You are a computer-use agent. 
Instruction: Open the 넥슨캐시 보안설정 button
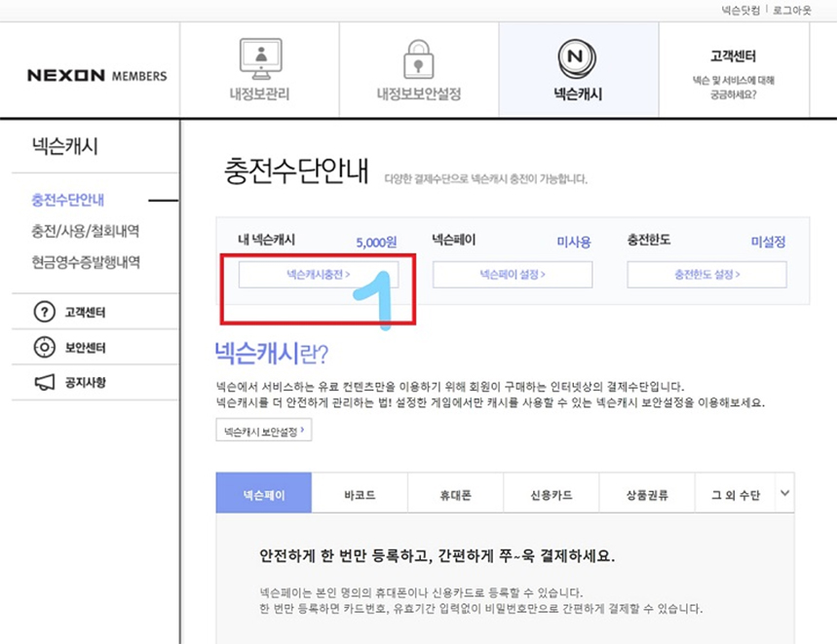(263, 431)
